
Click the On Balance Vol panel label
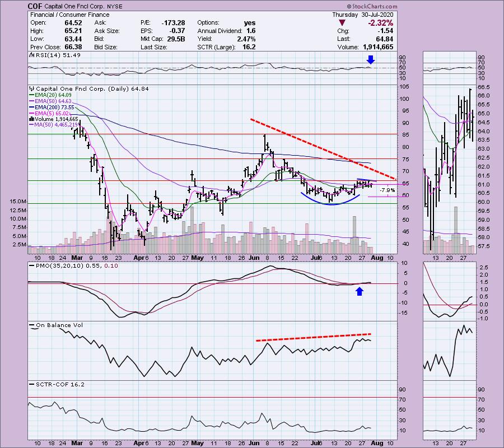[59, 325]
